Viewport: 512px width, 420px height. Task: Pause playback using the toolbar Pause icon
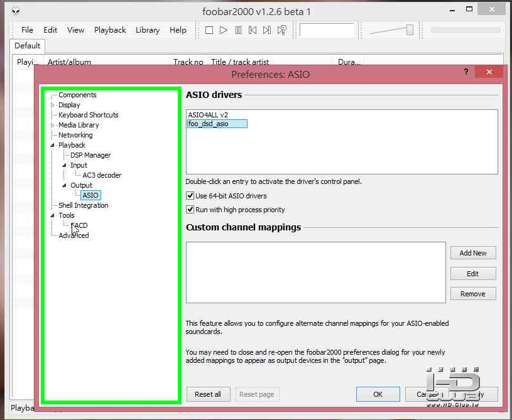point(238,30)
